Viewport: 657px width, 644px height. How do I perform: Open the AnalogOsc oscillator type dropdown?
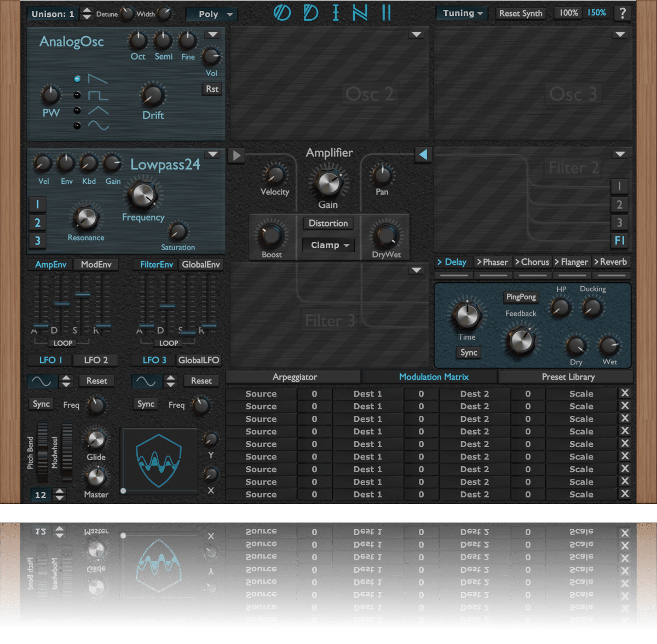point(212,35)
